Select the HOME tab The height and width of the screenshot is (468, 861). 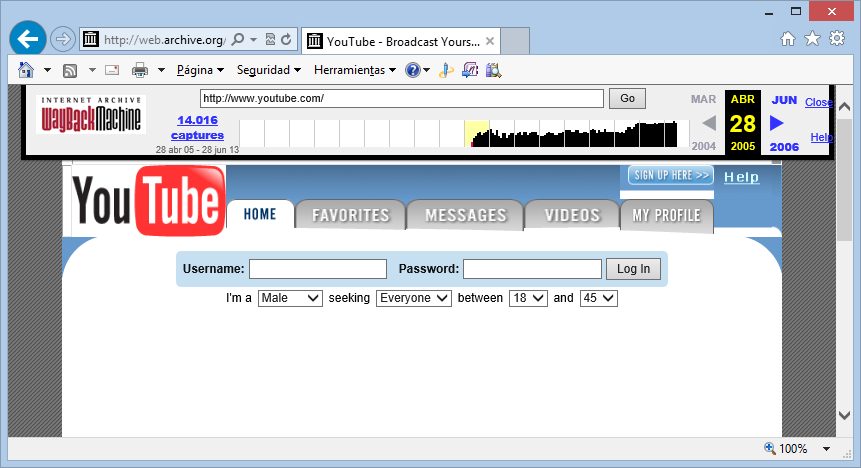click(x=260, y=214)
